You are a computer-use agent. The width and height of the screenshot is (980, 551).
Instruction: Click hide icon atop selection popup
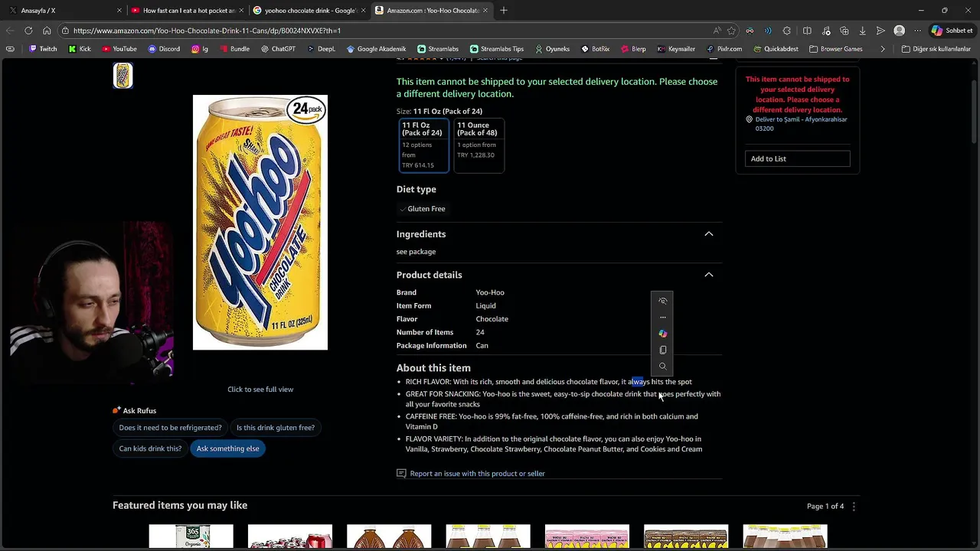663,301
